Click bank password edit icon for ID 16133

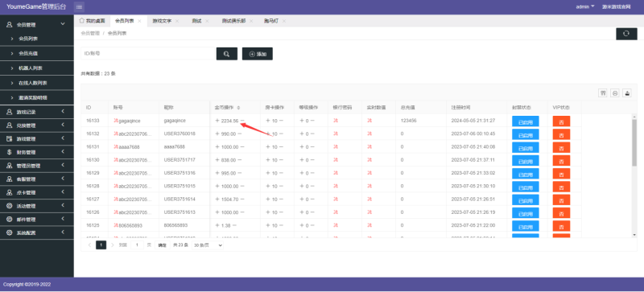point(336,121)
